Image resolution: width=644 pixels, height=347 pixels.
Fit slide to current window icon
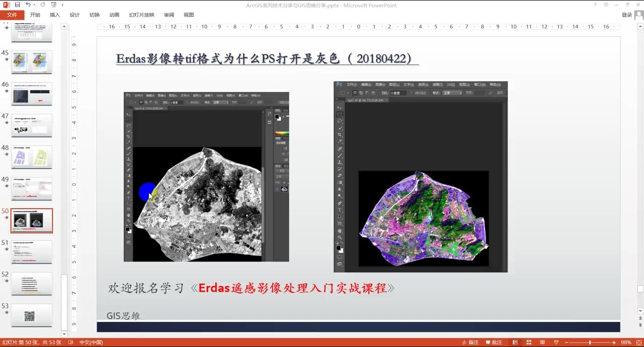[x=638, y=342]
